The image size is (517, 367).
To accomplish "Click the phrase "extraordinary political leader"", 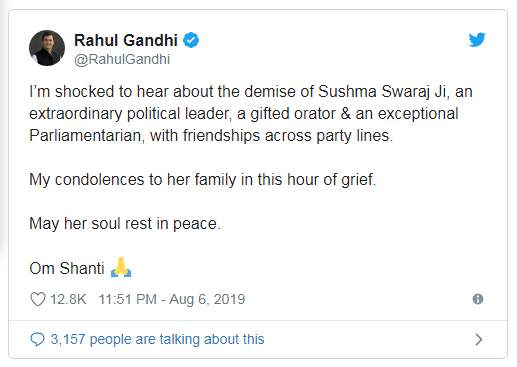I will coord(130,114).
